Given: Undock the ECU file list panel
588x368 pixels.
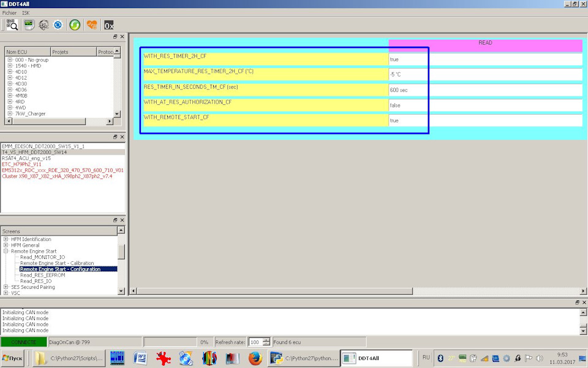Looking at the screenshot, I should (x=115, y=137).
